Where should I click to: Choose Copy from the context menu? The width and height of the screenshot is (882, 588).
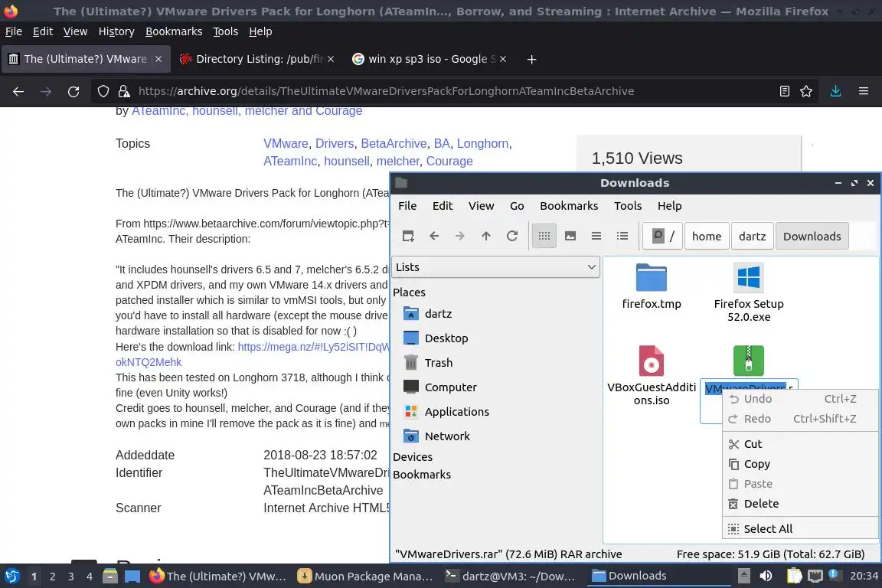(x=800, y=464)
